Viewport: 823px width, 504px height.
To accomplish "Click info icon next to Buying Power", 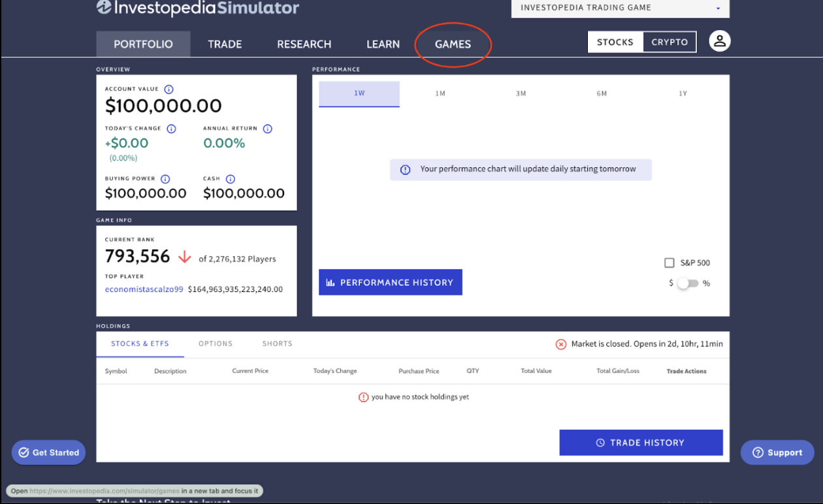I will click(165, 179).
